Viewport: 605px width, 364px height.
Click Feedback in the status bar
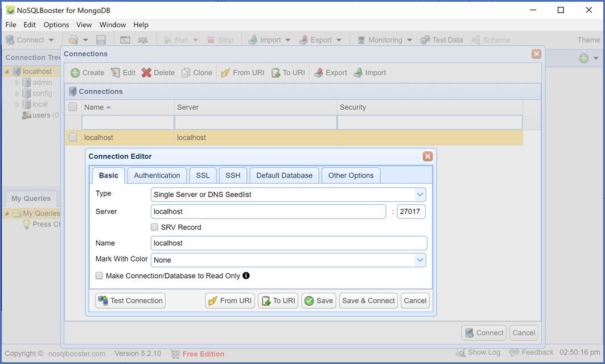[532, 353]
